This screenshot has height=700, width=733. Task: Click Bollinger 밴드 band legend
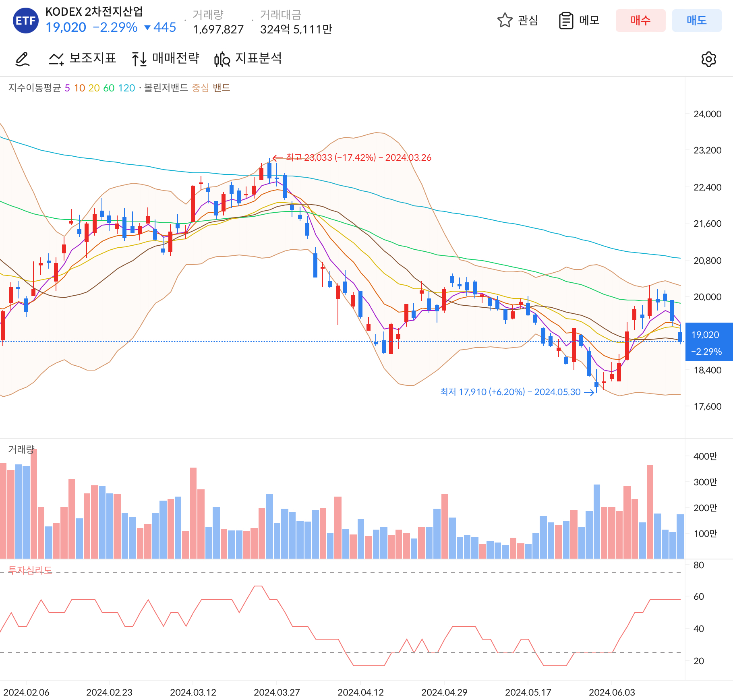pyautogui.click(x=221, y=88)
